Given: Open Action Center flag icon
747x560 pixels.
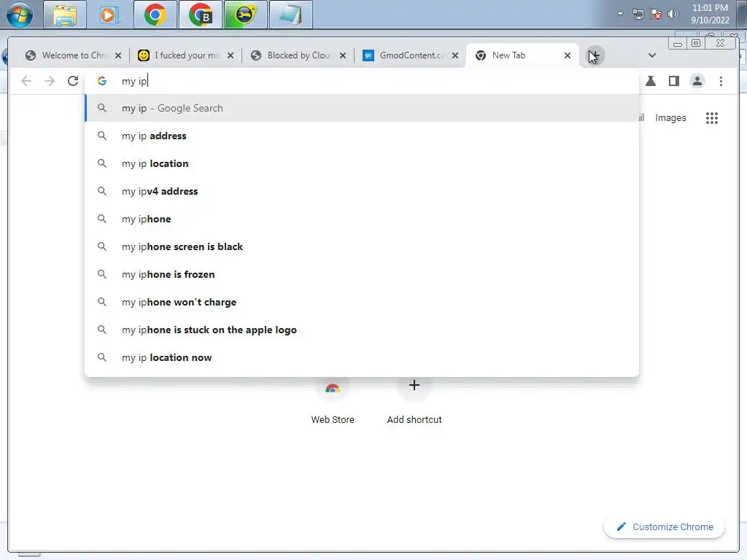Looking at the screenshot, I should [656, 14].
